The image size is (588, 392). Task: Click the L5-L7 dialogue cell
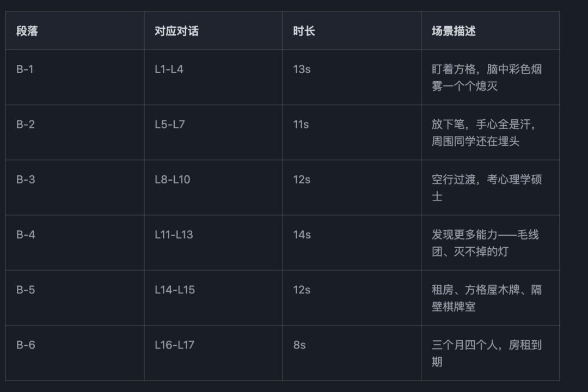point(170,124)
